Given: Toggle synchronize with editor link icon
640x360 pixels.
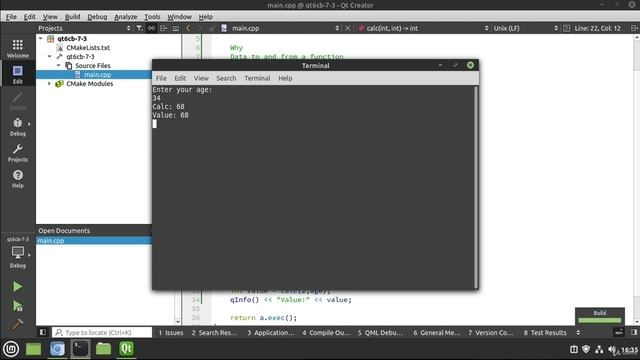Looking at the screenshot, I should pos(151,28).
